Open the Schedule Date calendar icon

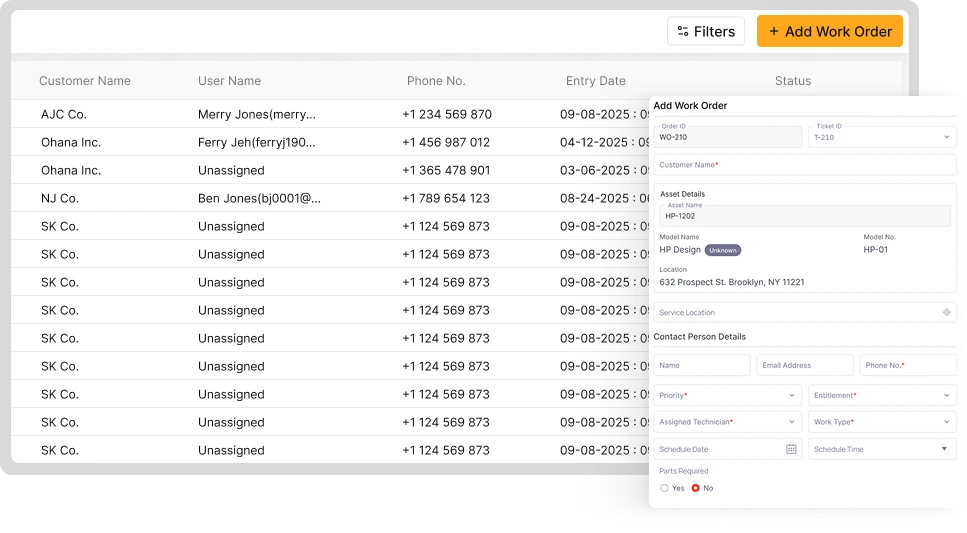(x=791, y=449)
